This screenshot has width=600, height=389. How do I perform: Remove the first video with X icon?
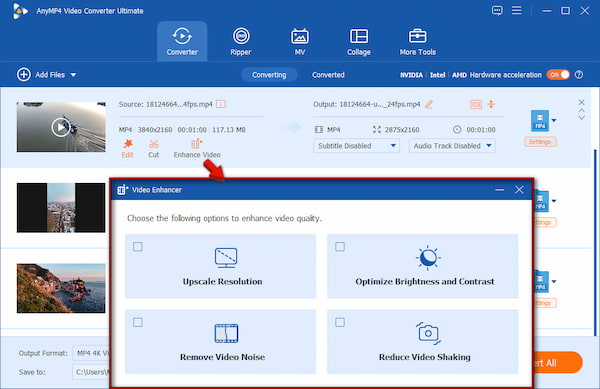(x=581, y=102)
